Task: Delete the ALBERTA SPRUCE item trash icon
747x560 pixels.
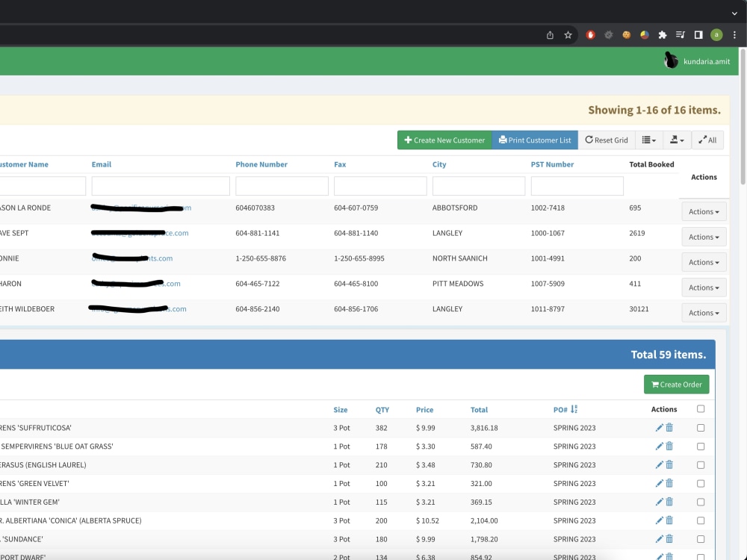Action: pos(669,520)
